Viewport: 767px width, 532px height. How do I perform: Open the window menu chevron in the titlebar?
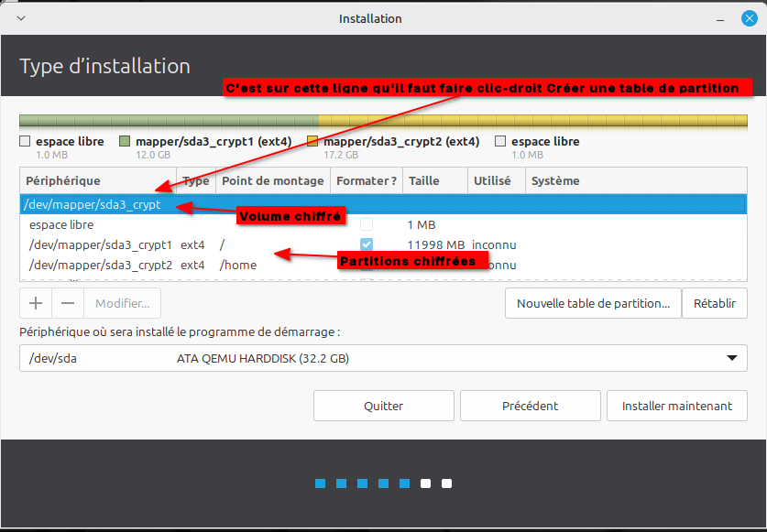click(x=20, y=17)
